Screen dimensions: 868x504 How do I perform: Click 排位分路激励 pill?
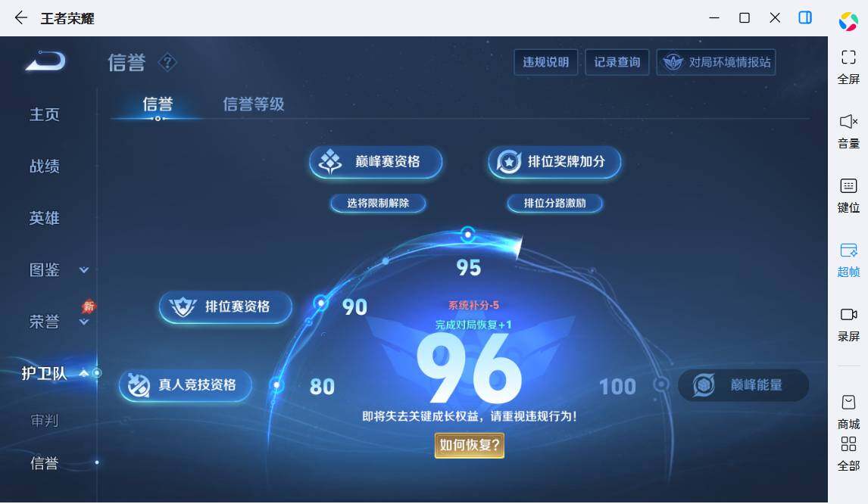[554, 203]
